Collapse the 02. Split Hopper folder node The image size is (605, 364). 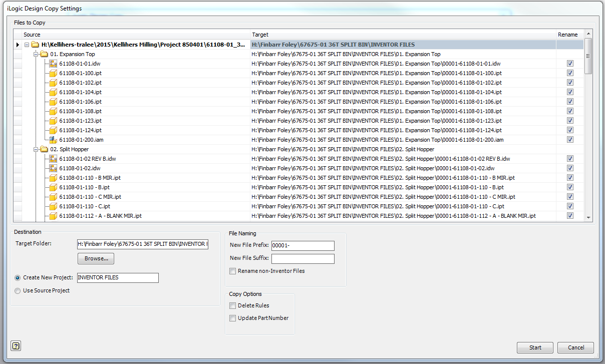(36, 149)
